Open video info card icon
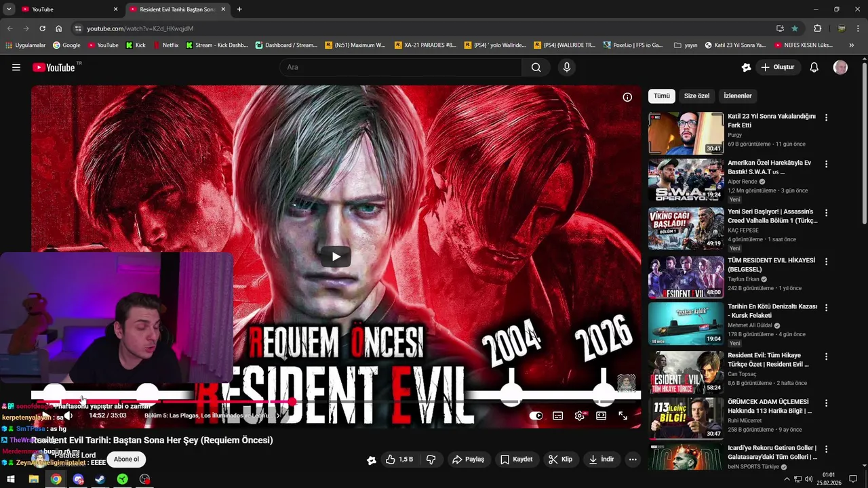 click(627, 97)
